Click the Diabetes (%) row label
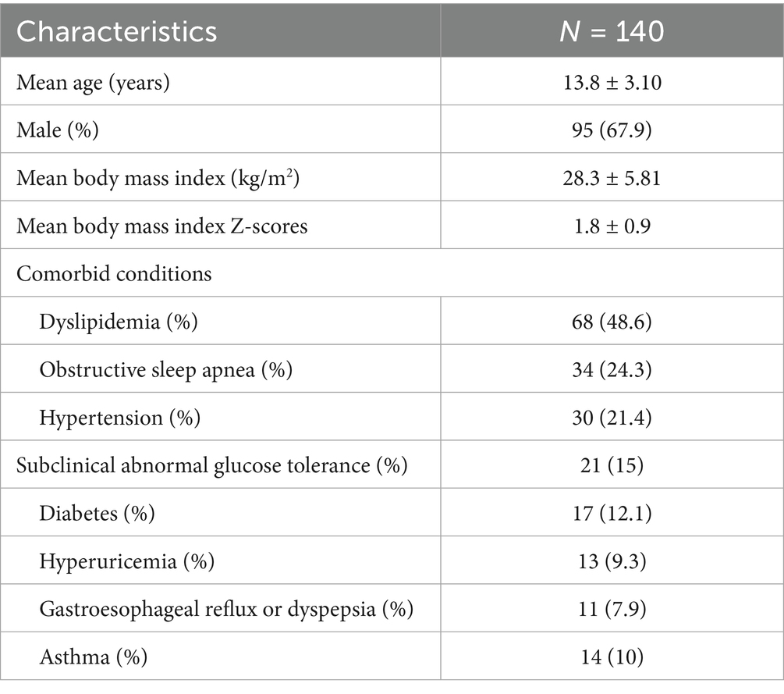Viewport: 784px width, 694px height. 97,514
